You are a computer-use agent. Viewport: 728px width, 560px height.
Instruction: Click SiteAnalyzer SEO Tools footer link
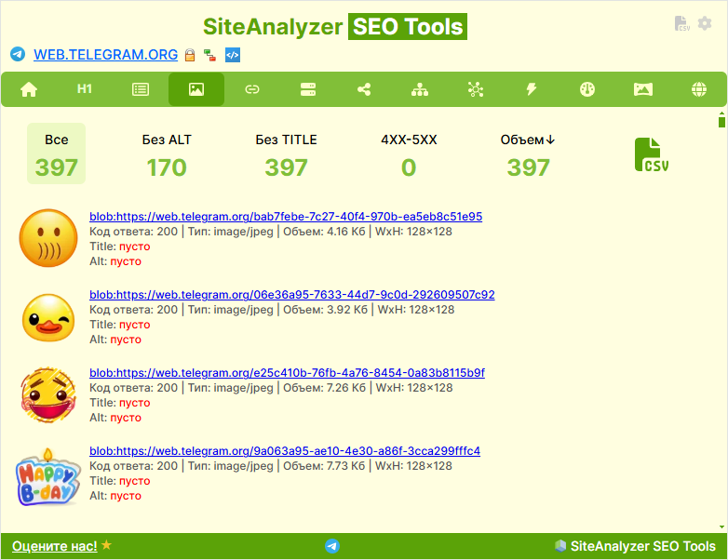[635, 546]
